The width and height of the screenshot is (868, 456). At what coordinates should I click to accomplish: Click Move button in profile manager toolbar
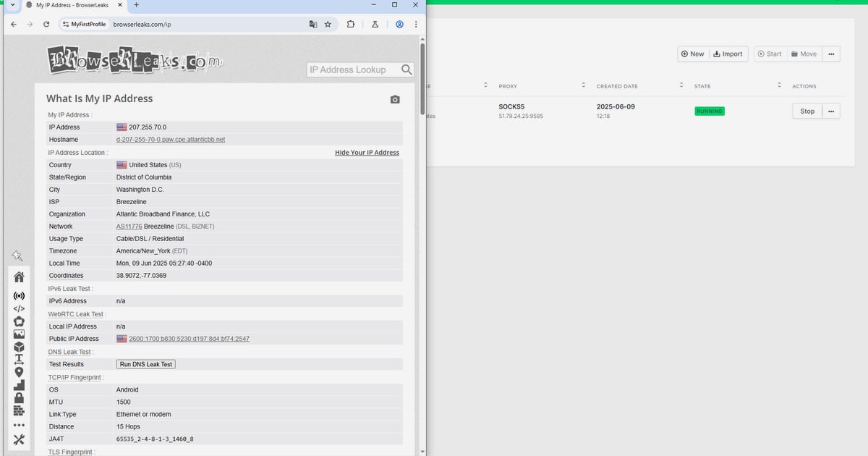point(804,54)
